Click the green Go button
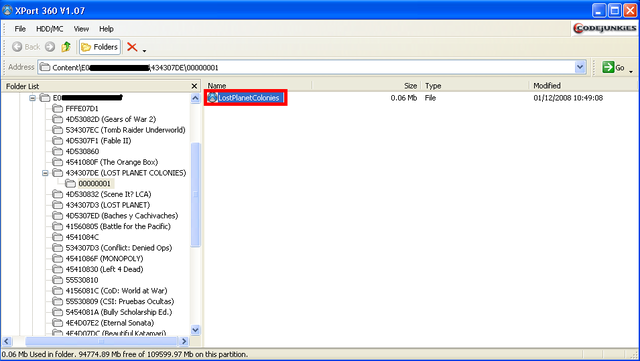Screen dimensions: 640x361 (613, 67)
